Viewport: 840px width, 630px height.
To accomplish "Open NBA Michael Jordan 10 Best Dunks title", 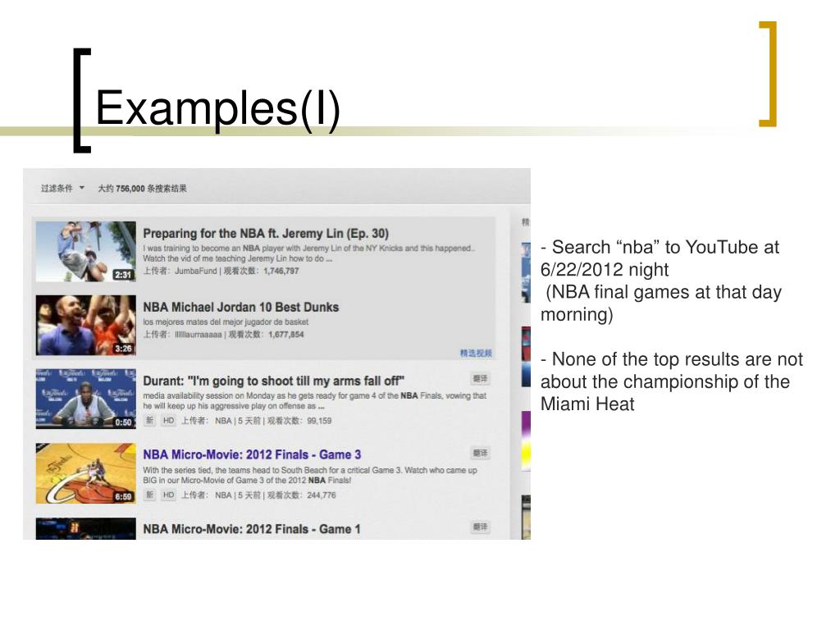I will pyautogui.click(x=241, y=308).
